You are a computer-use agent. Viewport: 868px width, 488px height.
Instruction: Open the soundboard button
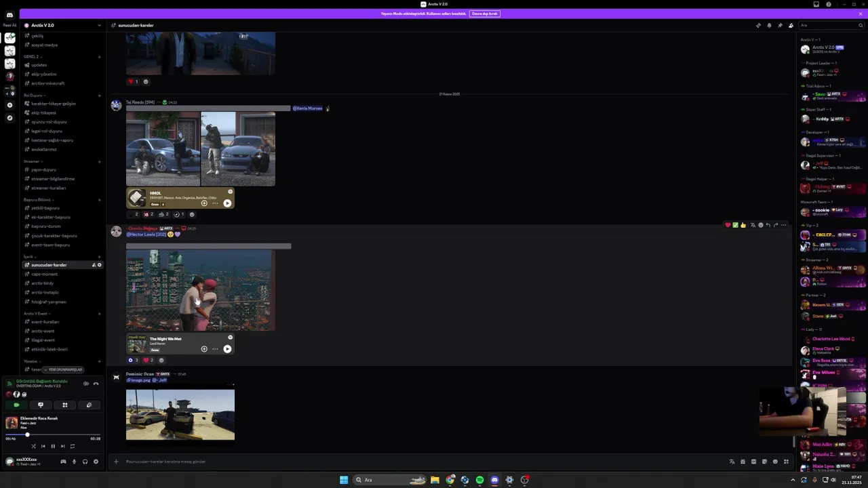[89, 405]
